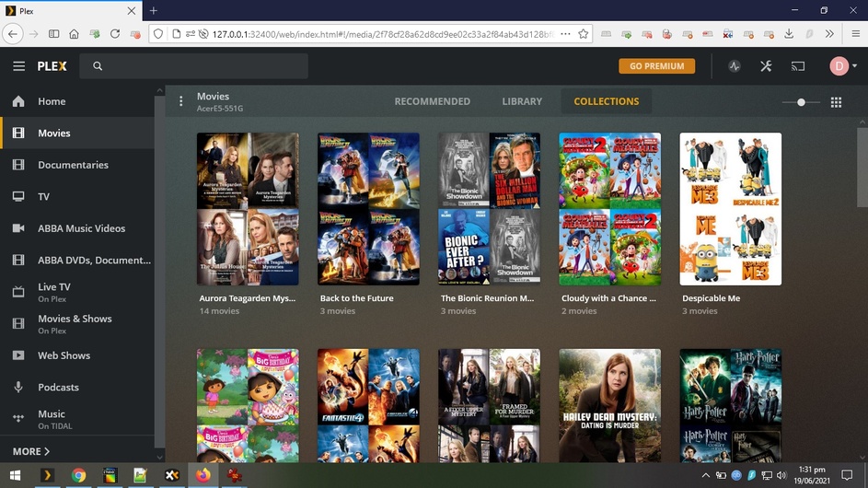Open Movies library three-dot options menu
This screenshot has width=868, height=488.
[x=180, y=101]
